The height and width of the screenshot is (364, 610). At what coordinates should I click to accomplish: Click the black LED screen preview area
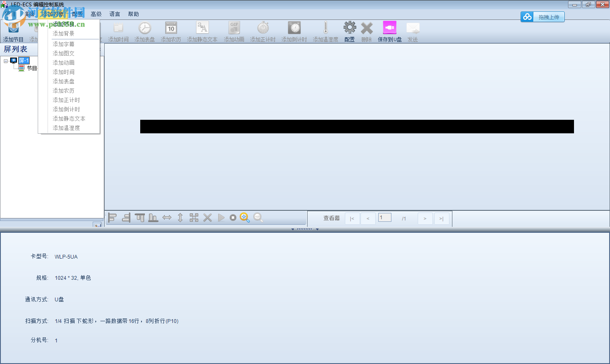click(357, 127)
